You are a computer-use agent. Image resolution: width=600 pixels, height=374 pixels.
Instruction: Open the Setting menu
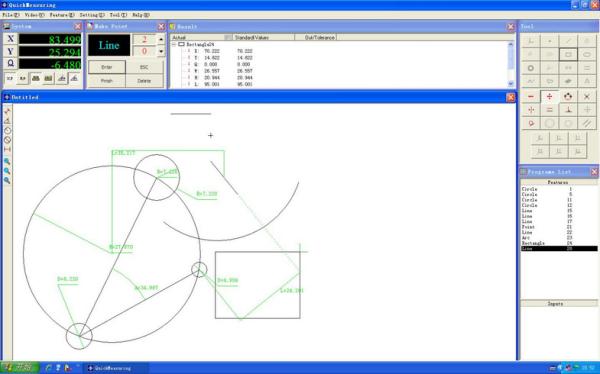coord(92,15)
